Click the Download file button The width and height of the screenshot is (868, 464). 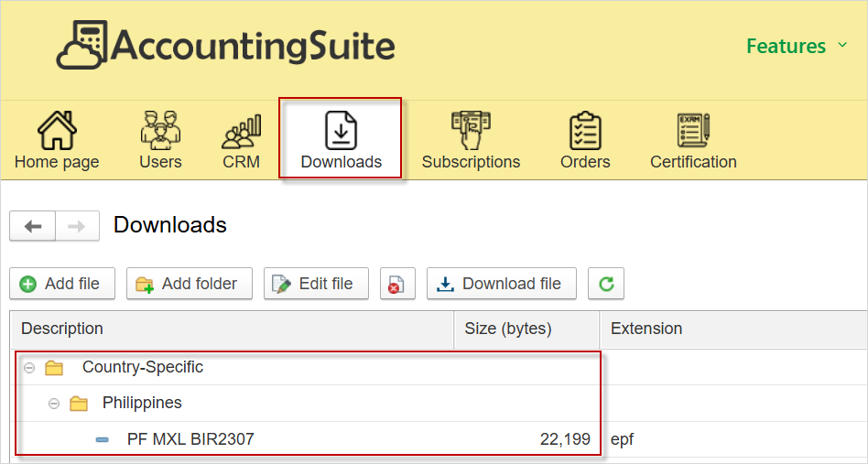[500, 284]
